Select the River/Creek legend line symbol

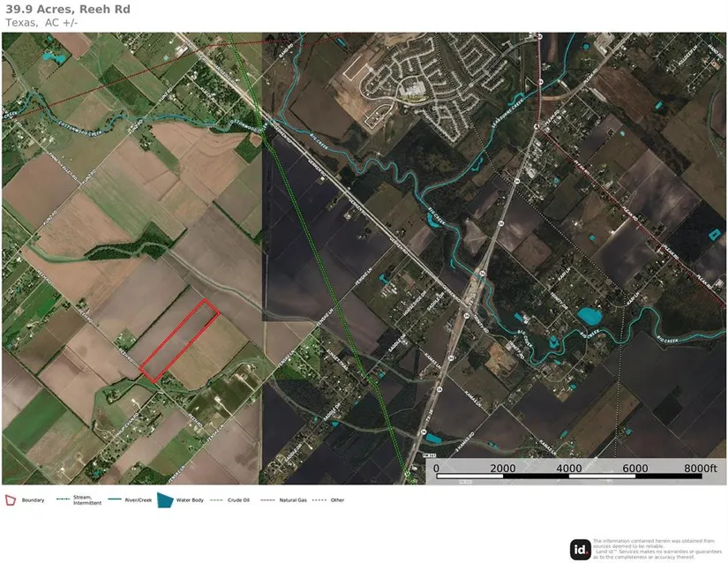point(115,500)
